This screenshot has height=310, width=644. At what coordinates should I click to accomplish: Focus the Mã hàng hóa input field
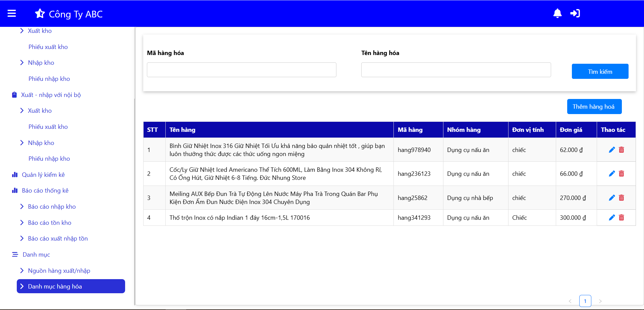(x=241, y=70)
